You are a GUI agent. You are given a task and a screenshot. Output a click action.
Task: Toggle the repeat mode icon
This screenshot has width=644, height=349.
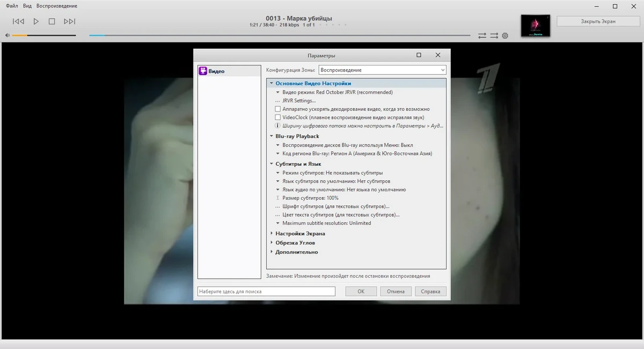482,35
